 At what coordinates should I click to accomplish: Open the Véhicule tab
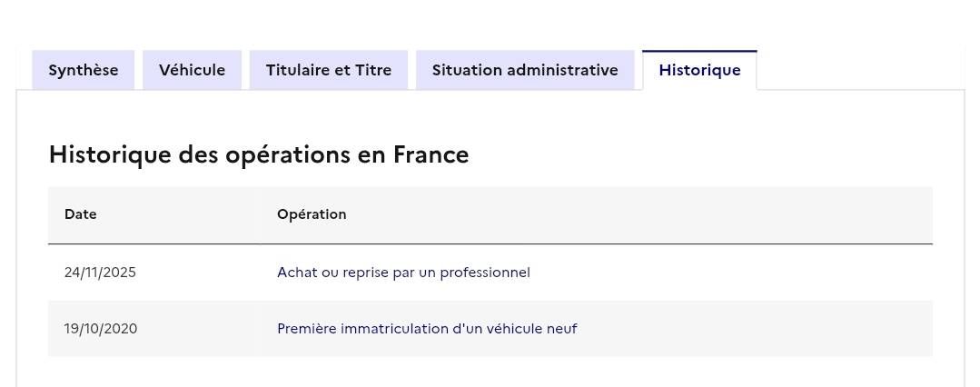(x=192, y=70)
